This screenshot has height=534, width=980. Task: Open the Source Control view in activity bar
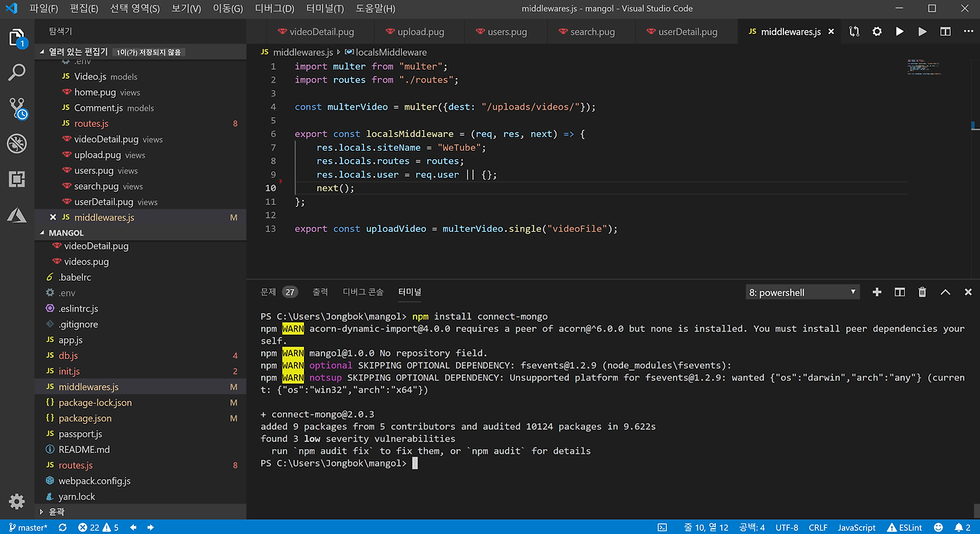(x=17, y=108)
